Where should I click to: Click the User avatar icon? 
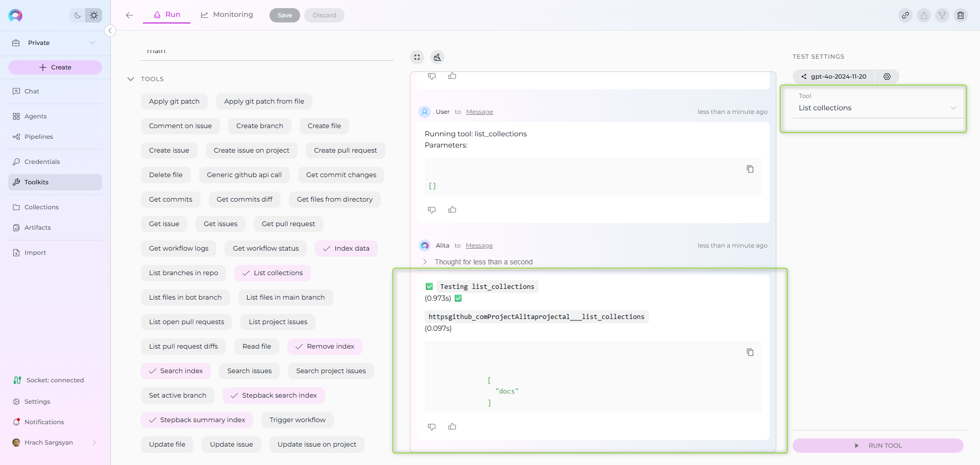coord(425,112)
